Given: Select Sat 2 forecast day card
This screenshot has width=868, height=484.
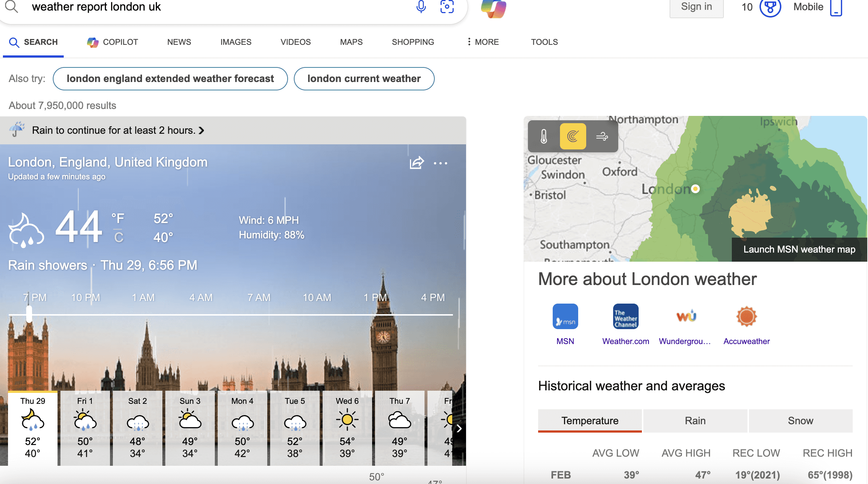Looking at the screenshot, I should click(x=138, y=428).
